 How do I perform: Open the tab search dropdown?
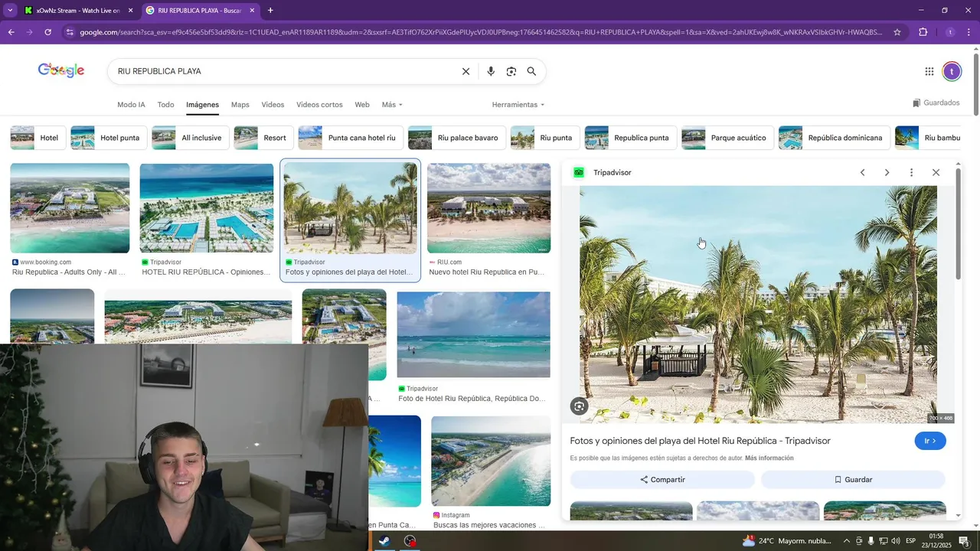click(x=10, y=11)
